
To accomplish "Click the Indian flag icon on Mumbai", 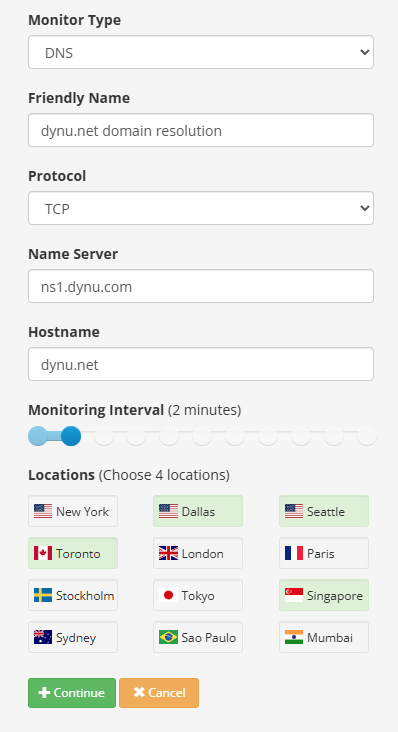I will [294, 637].
